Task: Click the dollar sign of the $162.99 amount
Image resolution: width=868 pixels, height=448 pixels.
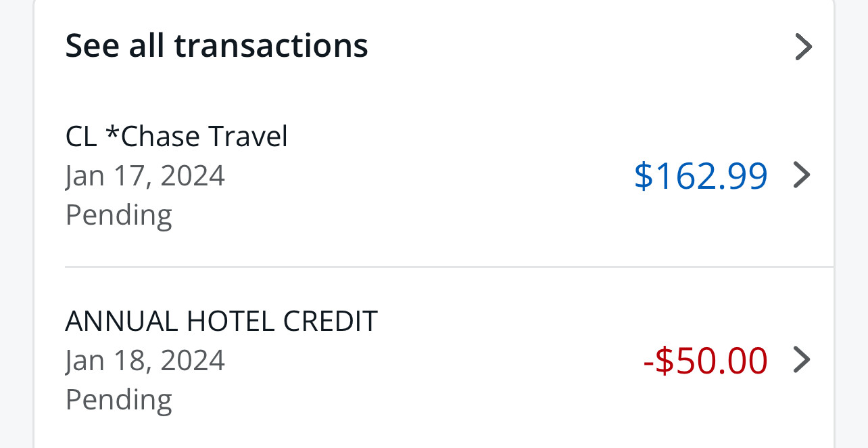Action: click(x=643, y=176)
